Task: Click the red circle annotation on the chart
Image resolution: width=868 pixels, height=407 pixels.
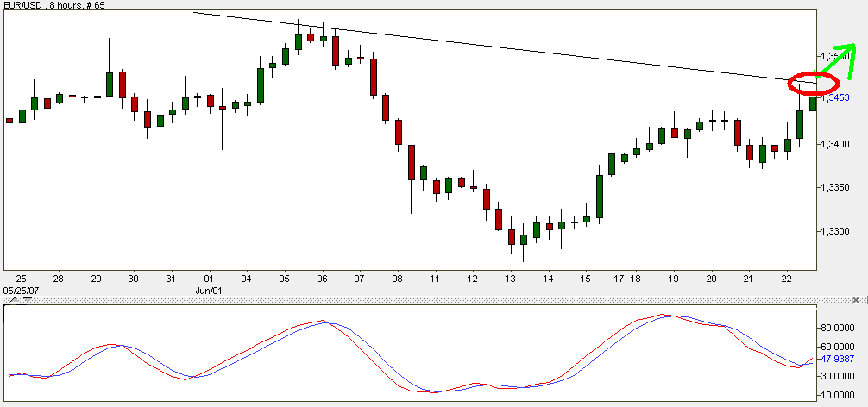Action: [x=814, y=84]
